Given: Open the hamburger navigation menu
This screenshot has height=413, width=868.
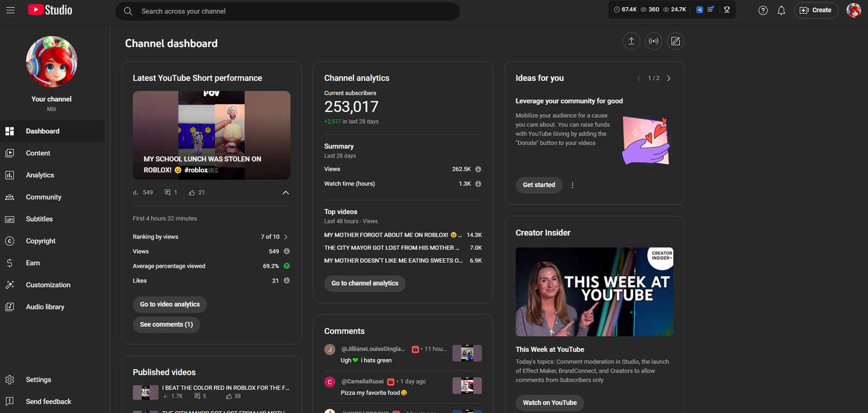Looking at the screenshot, I should pos(10,10).
